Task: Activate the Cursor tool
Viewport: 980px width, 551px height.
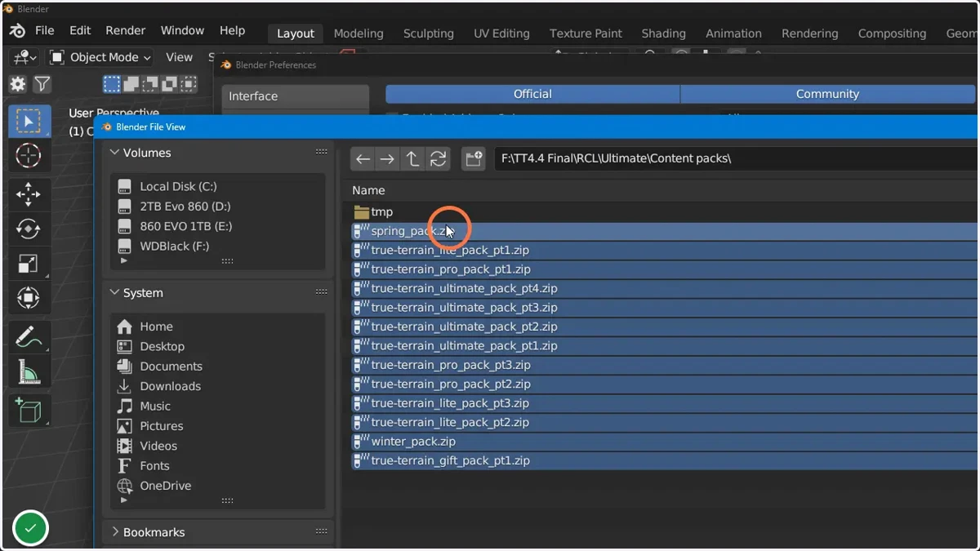Action: pyautogui.click(x=29, y=155)
